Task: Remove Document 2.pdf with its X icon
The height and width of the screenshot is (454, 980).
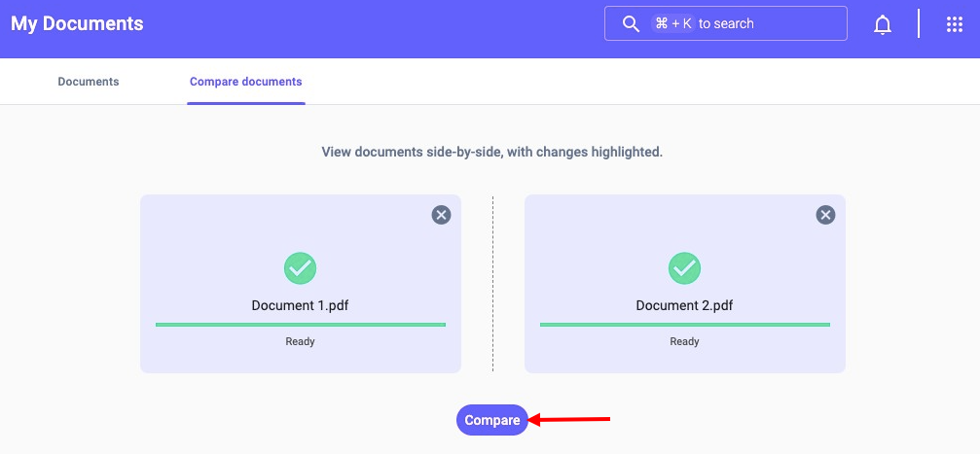Action: tap(825, 215)
